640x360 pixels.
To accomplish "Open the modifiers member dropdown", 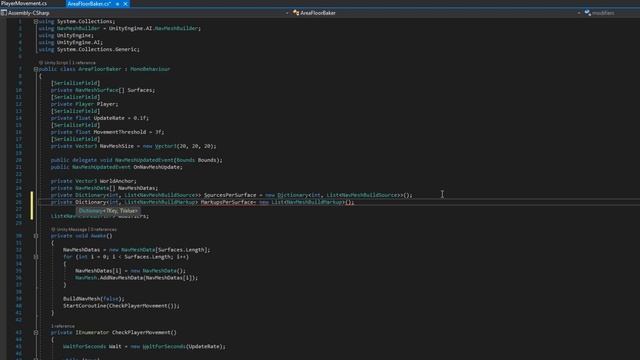I will [x=603, y=13].
